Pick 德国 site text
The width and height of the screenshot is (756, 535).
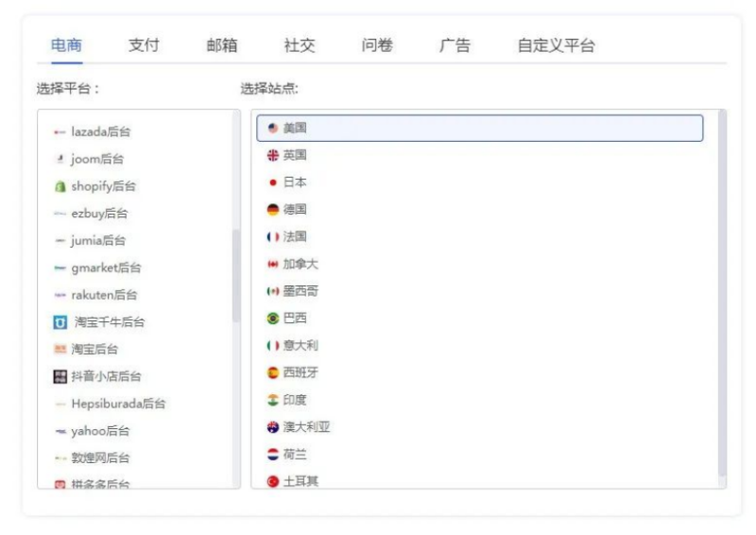pyautogui.click(x=295, y=210)
